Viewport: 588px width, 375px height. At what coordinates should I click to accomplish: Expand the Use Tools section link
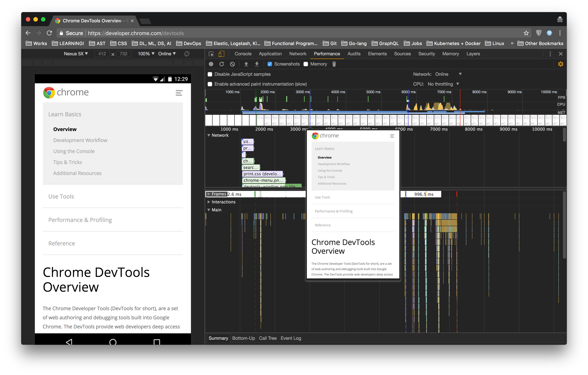pos(61,196)
